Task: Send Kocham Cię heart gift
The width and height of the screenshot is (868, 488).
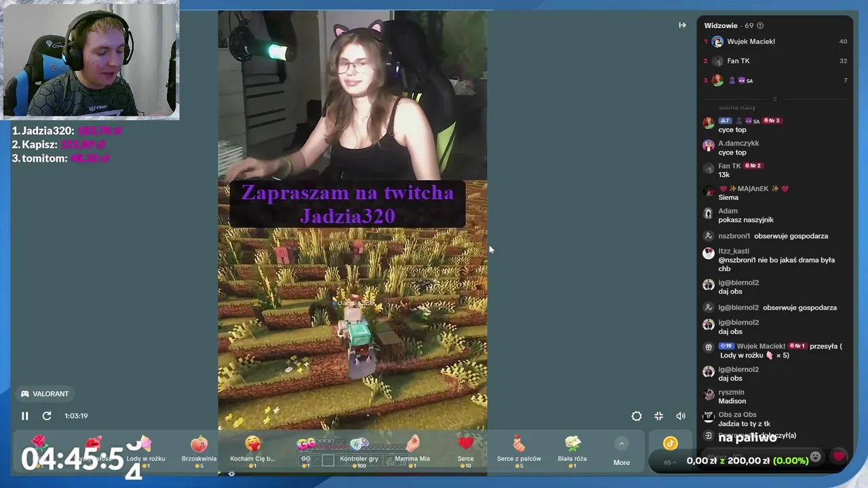Action: coord(252,451)
